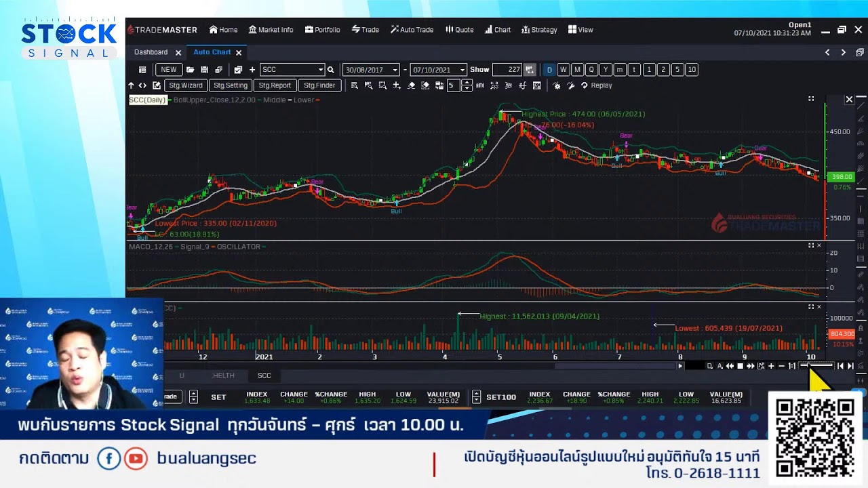The height and width of the screenshot is (488, 868).
Task: Click the up arrow icon before Stg.Wizard
Action: coord(131,85)
